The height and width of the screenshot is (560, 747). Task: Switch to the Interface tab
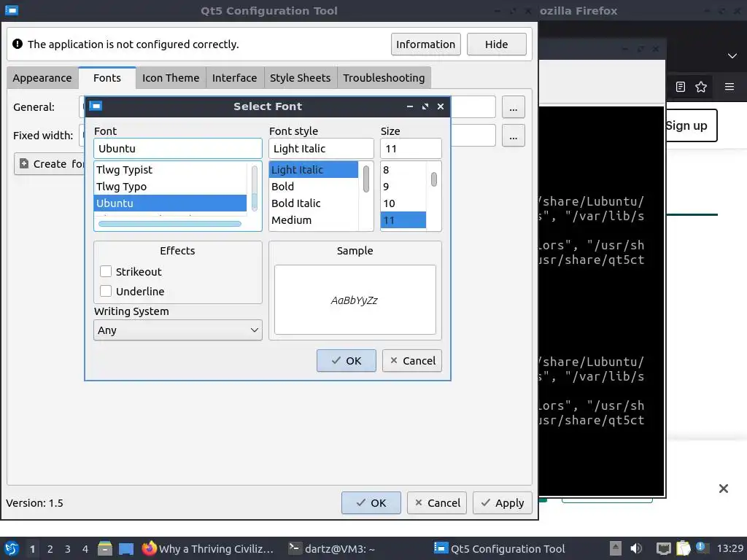pyautogui.click(x=234, y=77)
